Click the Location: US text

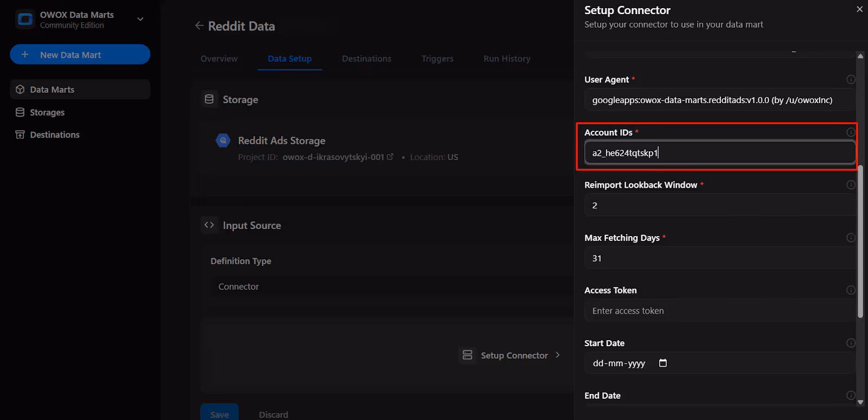pos(434,157)
